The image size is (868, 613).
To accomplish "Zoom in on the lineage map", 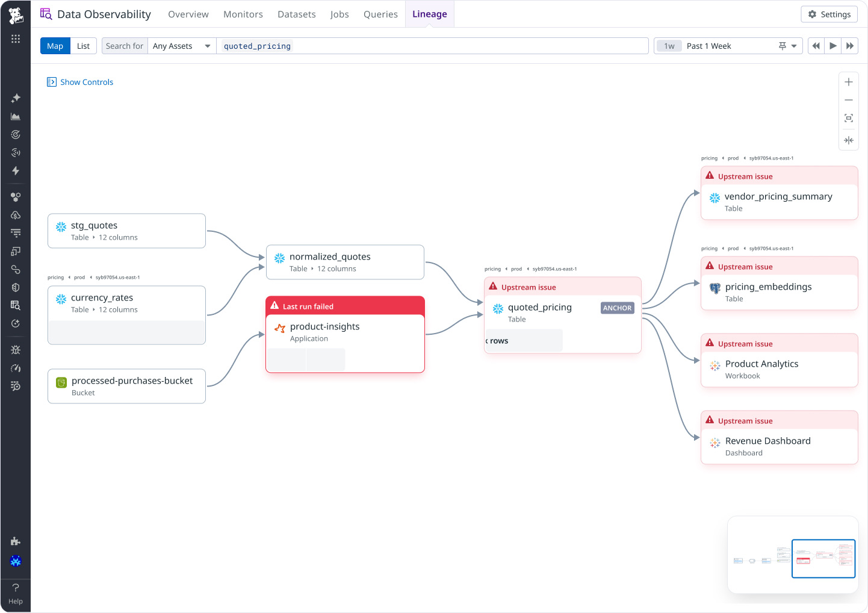I will (849, 82).
